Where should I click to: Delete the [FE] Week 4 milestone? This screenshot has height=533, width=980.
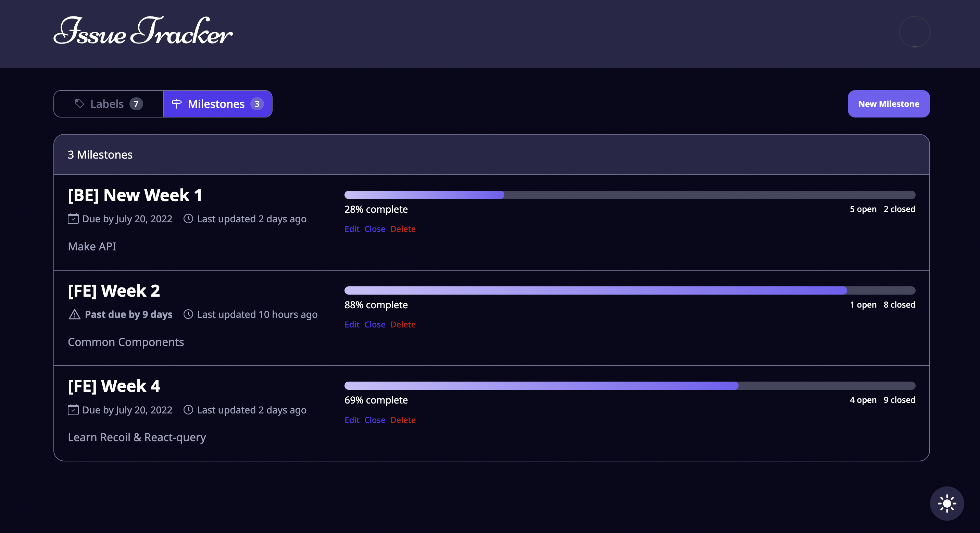[402, 420]
